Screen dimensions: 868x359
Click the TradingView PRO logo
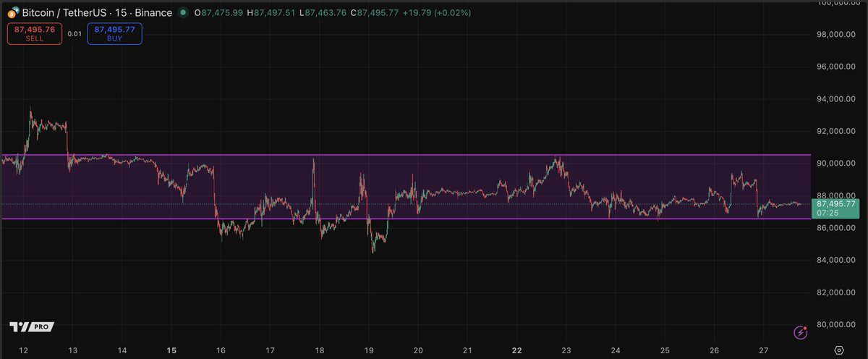pyautogui.click(x=32, y=327)
